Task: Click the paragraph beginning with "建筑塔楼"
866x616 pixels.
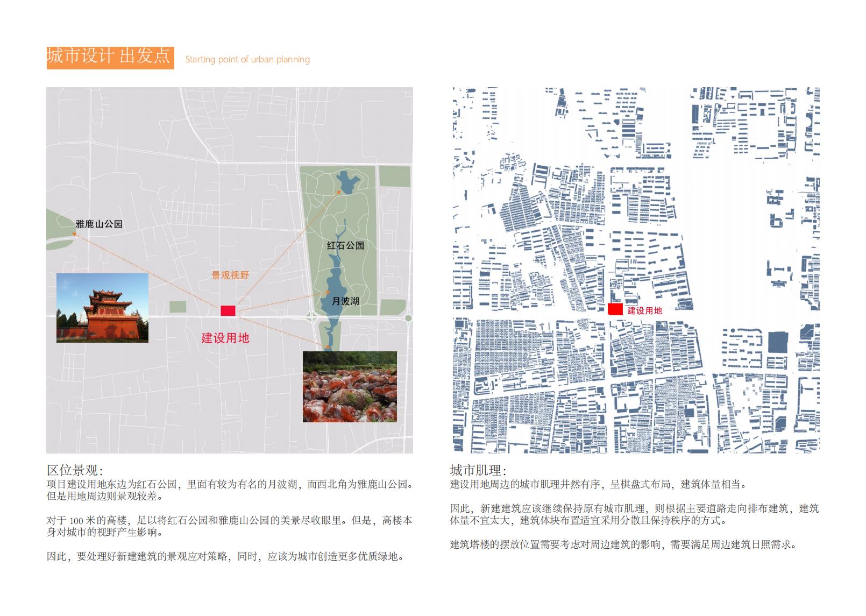Action: click(x=623, y=544)
